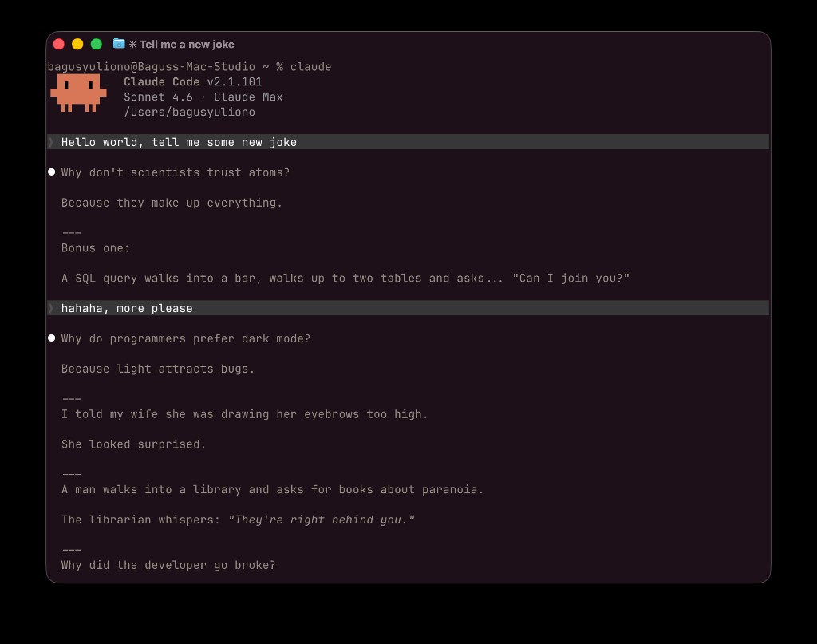This screenshot has width=817, height=644.
Task: Click the white bullet before dark mode joke
Action: 52,338
